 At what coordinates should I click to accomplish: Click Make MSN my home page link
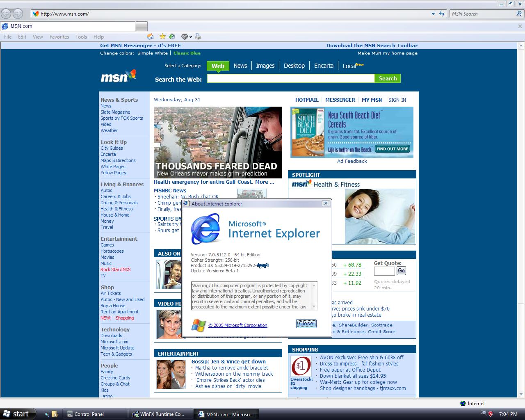tap(388, 53)
